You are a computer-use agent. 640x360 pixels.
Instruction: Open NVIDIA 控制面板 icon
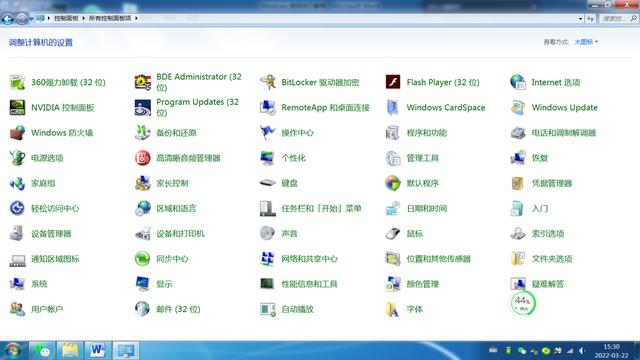[x=18, y=107]
